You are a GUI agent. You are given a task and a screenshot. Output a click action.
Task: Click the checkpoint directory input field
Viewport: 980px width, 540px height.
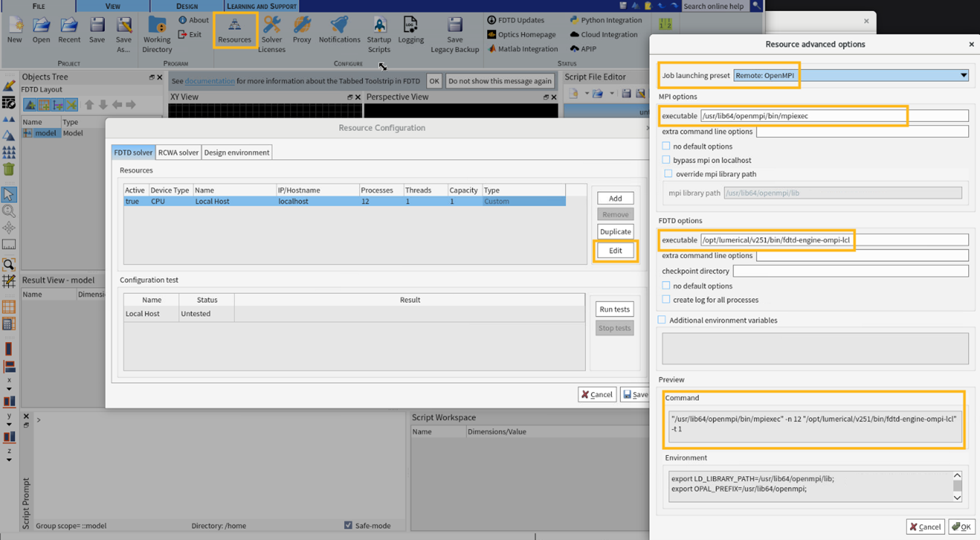point(850,271)
